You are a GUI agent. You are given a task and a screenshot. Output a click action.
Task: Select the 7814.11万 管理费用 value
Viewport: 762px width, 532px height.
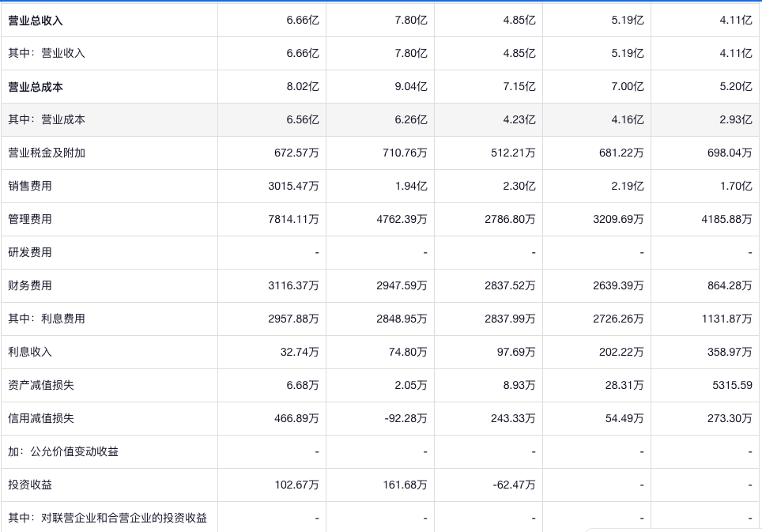pyautogui.click(x=293, y=220)
